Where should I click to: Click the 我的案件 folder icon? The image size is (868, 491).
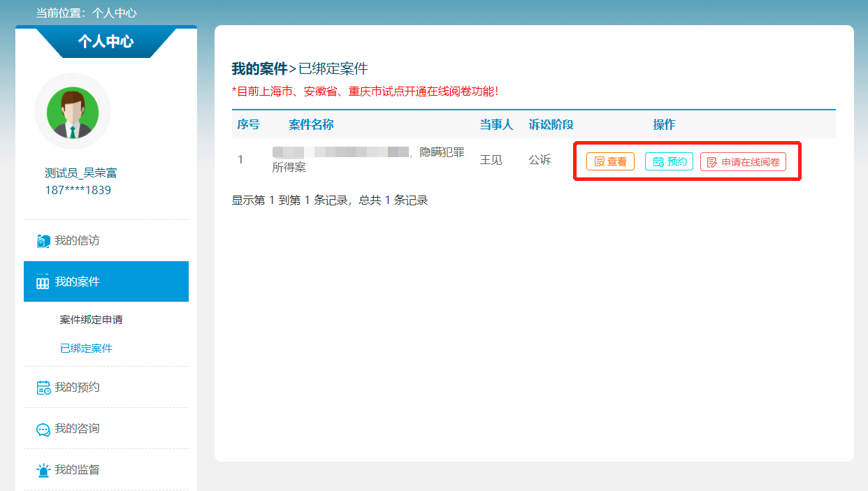(x=43, y=282)
